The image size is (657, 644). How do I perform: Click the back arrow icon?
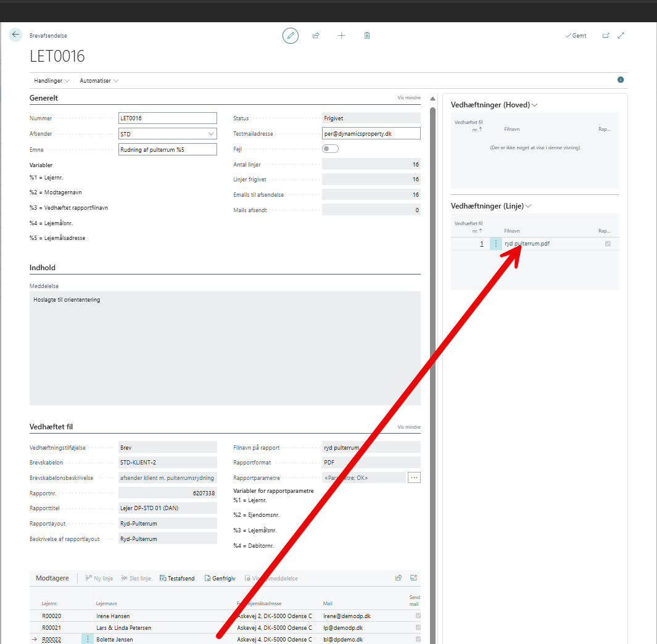click(15, 35)
